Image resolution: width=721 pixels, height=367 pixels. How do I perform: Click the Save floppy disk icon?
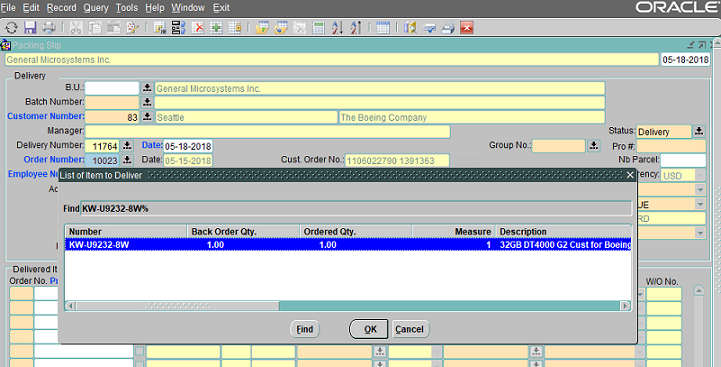(30, 28)
